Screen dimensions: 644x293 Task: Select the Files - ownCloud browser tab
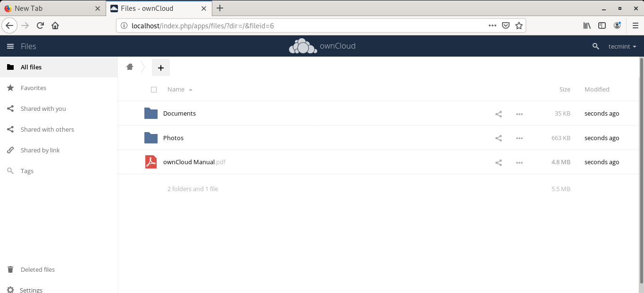(x=159, y=8)
